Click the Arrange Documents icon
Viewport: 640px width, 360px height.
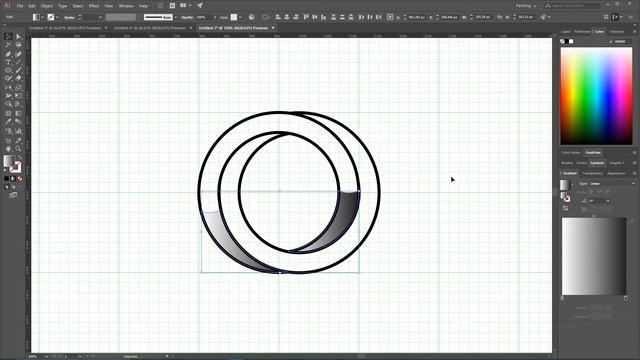click(185, 6)
